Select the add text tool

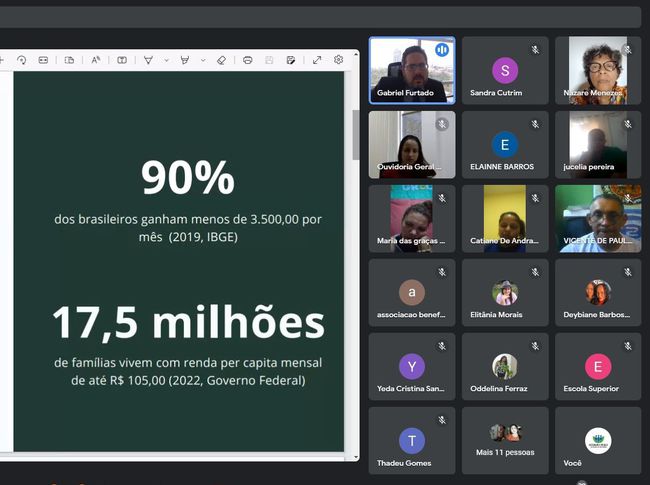click(122, 60)
